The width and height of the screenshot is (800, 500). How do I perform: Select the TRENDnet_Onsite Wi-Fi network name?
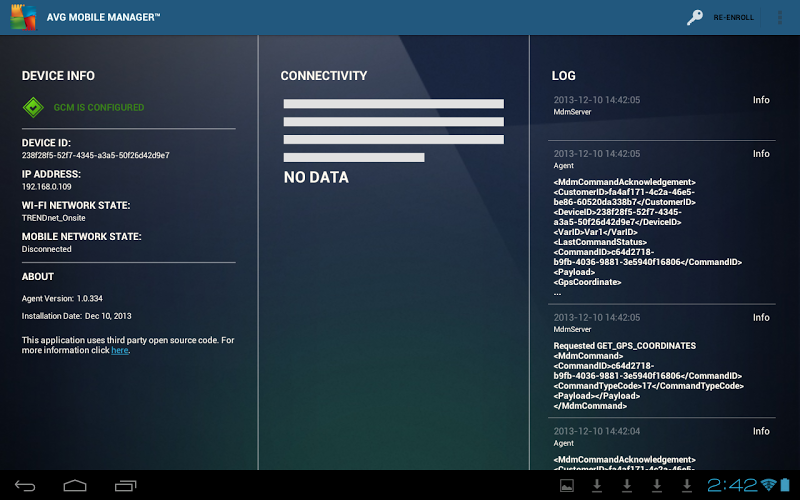coord(54,218)
